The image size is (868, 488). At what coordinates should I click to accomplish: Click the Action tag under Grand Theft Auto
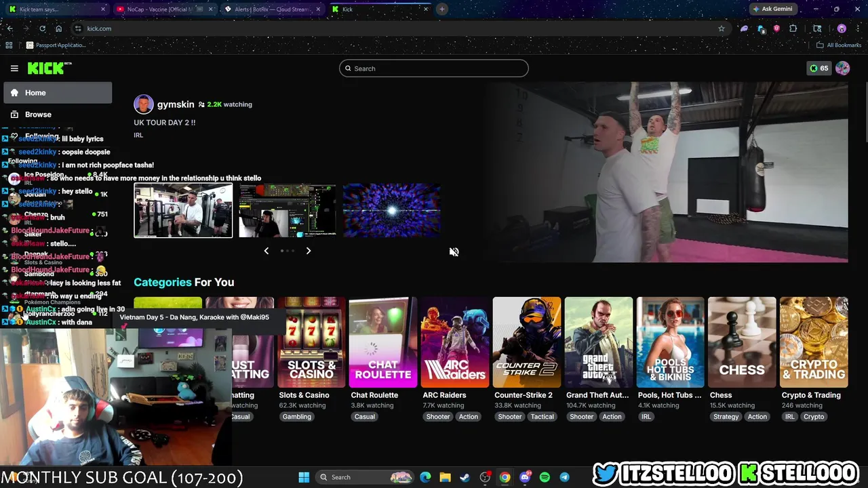[612, 417]
